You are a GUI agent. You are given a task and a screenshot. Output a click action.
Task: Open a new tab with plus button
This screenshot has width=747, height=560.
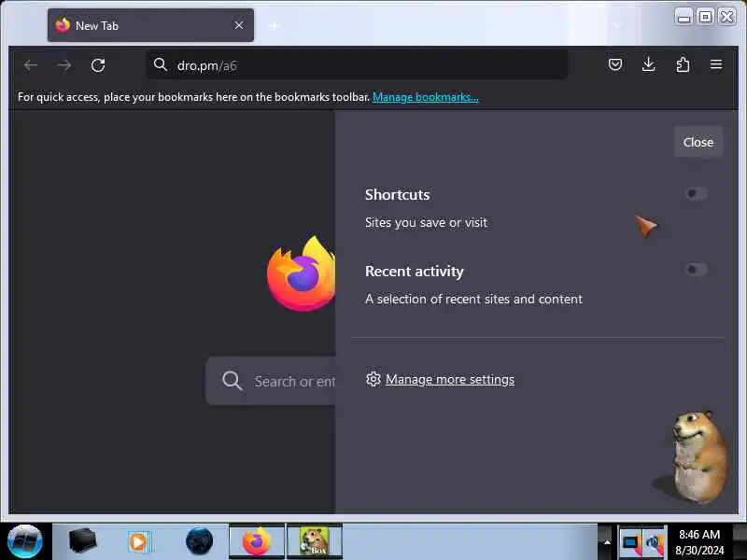point(274,26)
